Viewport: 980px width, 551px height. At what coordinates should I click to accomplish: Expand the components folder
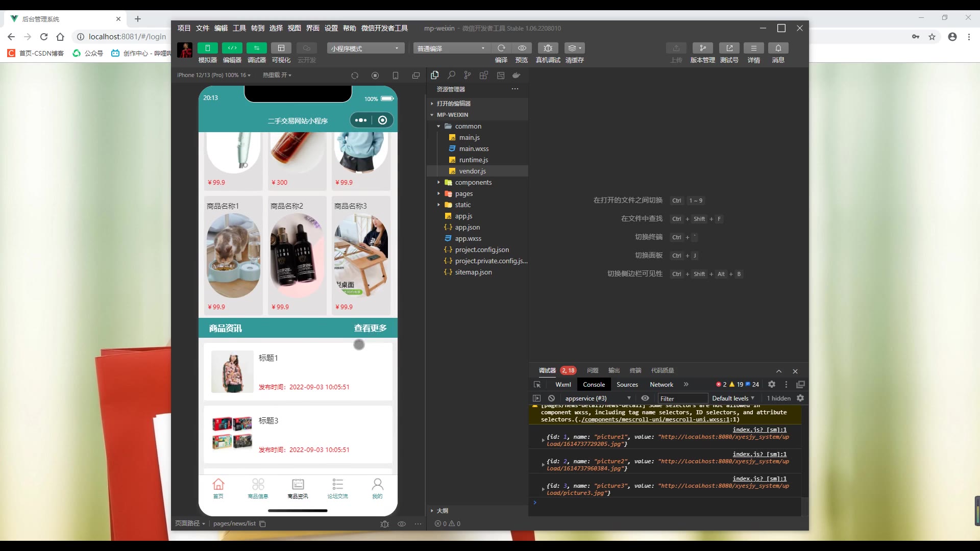pyautogui.click(x=473, y=183)
